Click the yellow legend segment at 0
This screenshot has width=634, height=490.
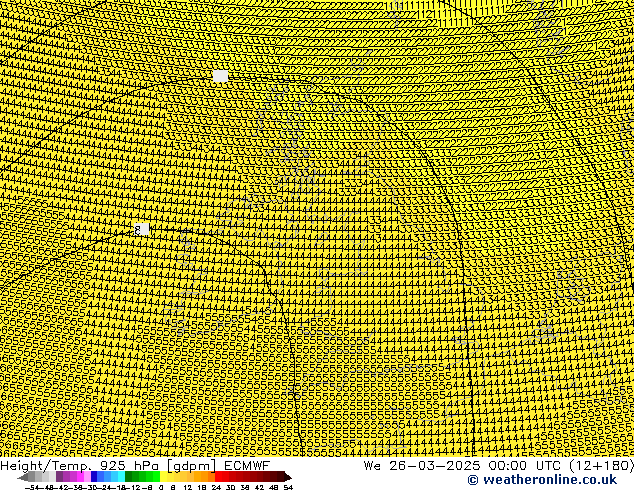(163, 477)
